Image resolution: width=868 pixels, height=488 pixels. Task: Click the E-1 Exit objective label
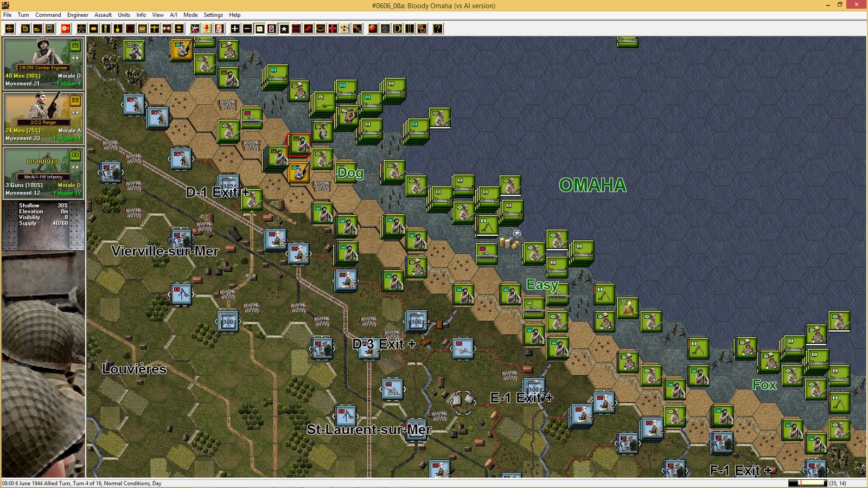click(522, 398)
